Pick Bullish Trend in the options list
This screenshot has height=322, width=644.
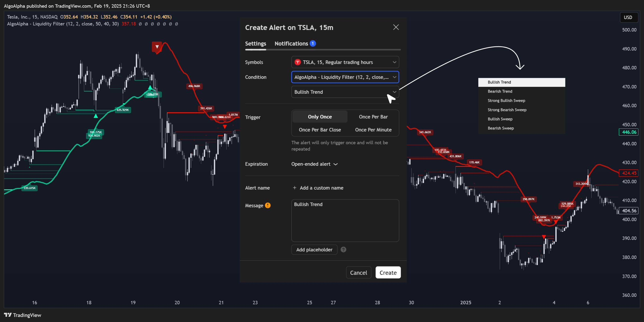(x=521, y=82)
